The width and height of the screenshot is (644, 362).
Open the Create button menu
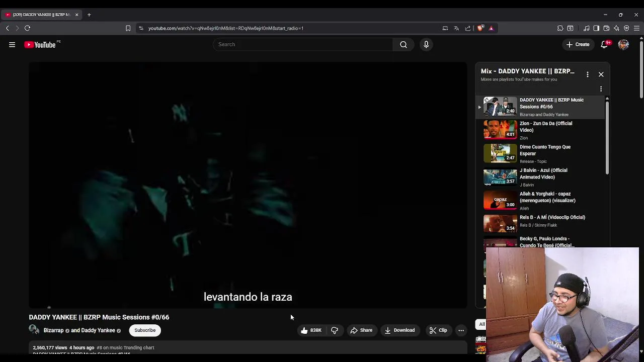coord(578,44)
